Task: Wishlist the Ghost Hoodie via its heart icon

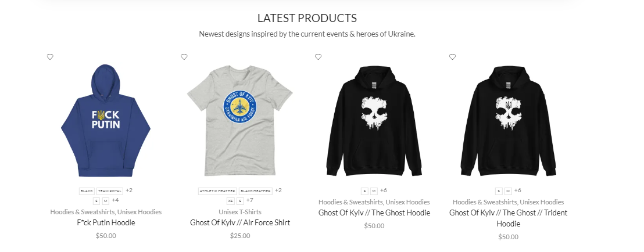Action: tap(319, 57)
